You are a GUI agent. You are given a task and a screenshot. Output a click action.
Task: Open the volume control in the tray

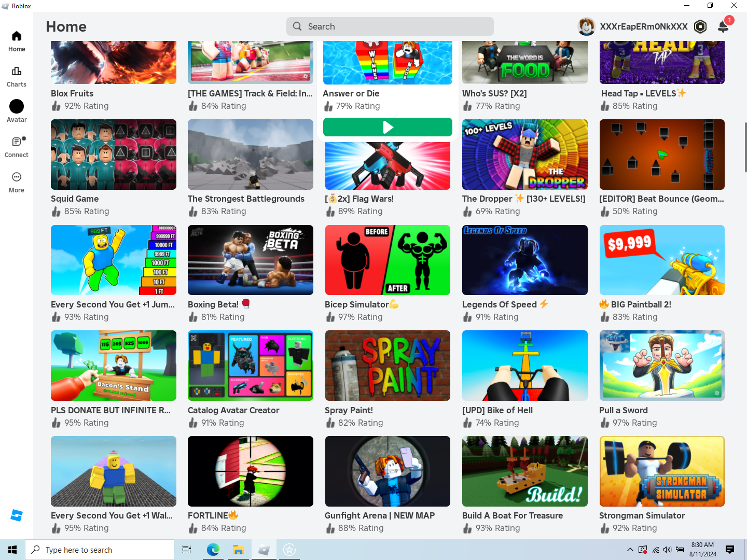667,550
